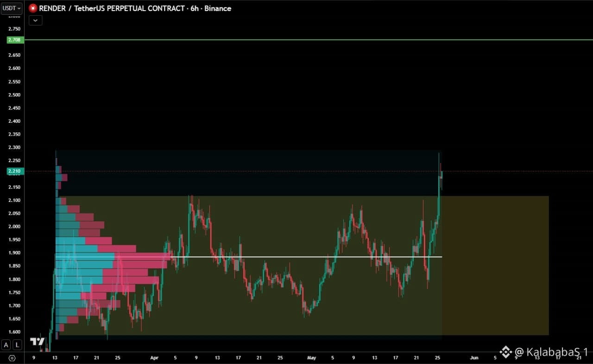Viewport: 593px width, 364px height.
Task: Click the TradingView logo on the chart
Action: 37,342
